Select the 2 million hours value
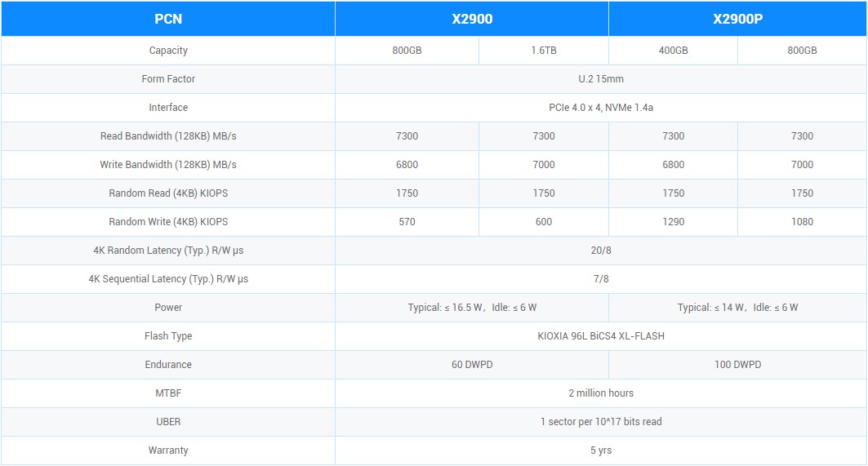Viewport: 868px width, 466px height. point(601,393)
